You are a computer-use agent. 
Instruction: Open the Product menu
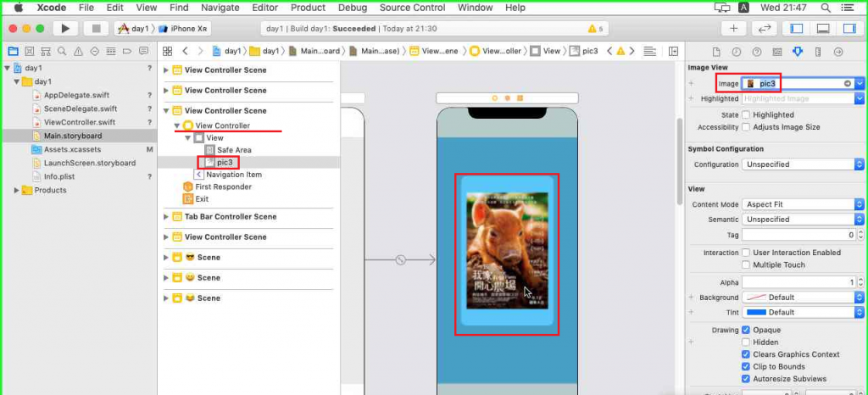point(308,8)
